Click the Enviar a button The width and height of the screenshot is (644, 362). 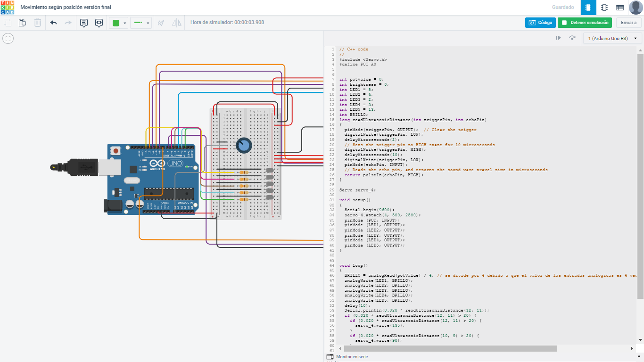pos(628,23)
